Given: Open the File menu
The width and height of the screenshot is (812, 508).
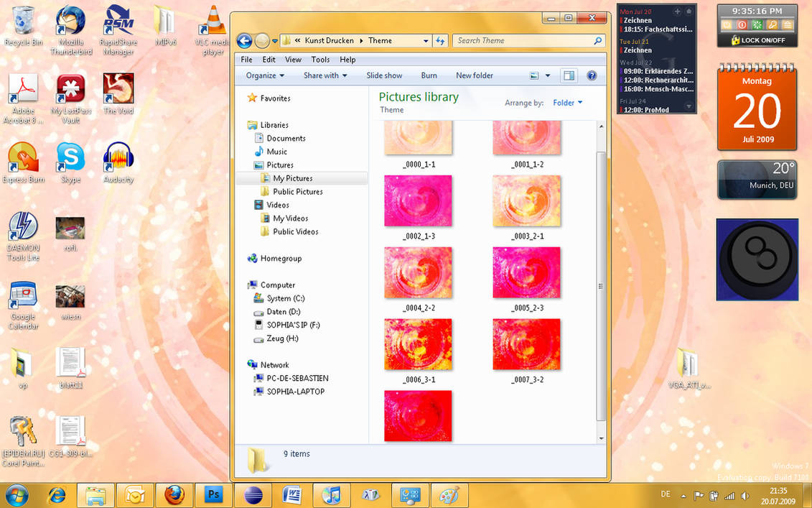Looking at the screenshot, I should [246, 60].
